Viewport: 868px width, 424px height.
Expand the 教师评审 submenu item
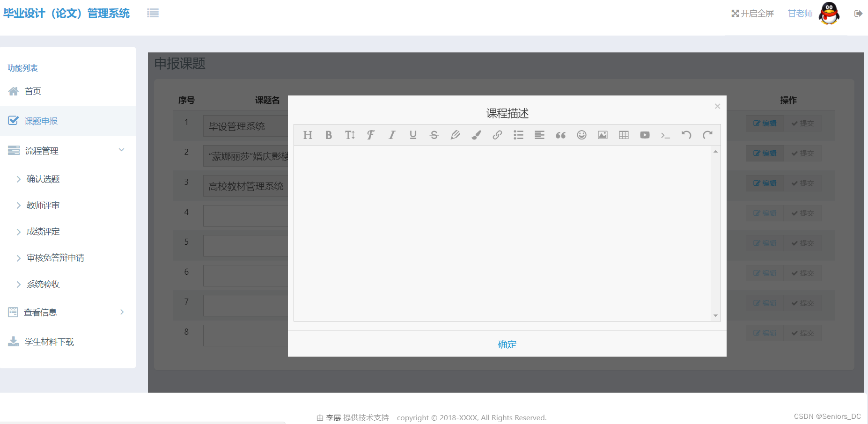click(42, 205)
